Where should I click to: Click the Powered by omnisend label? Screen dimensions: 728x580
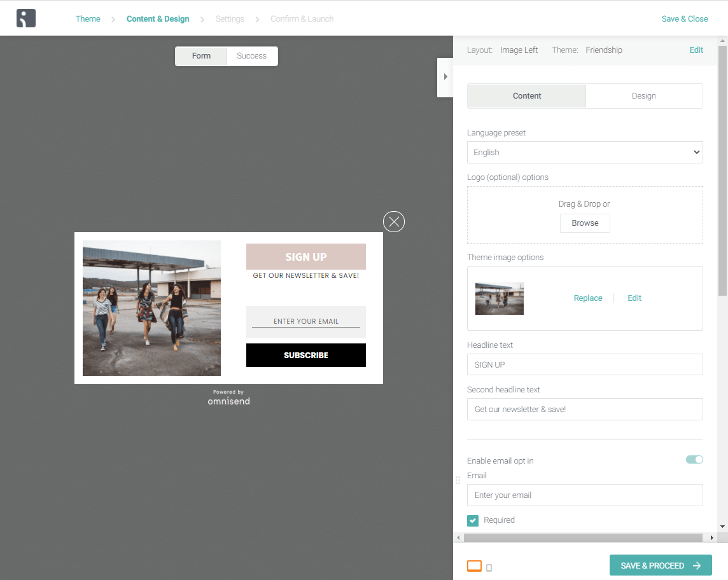(228, 398)
